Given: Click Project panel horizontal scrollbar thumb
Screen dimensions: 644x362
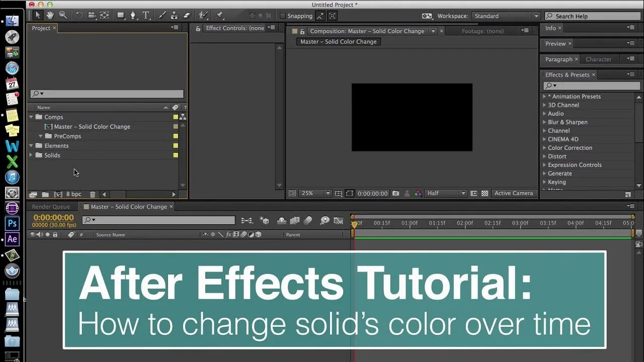Looking at the screenshot, I should (118, 194).
